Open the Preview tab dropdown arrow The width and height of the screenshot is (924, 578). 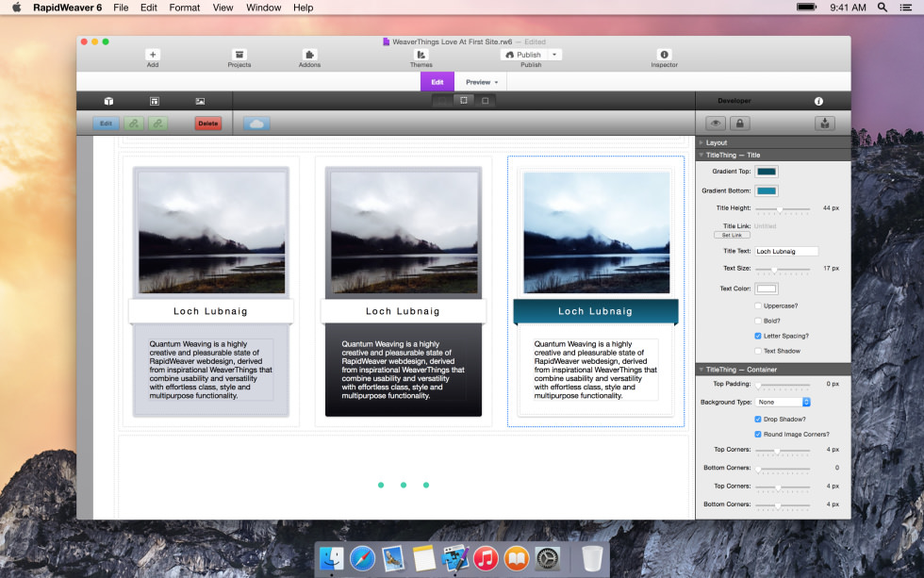pyautogui.click(x=496, y=82)
